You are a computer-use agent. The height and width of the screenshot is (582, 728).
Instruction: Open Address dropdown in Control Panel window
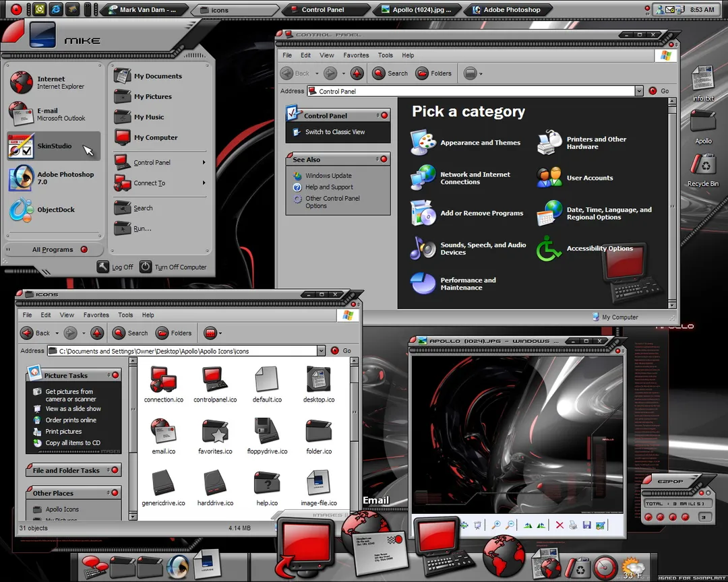click(639, 91)
